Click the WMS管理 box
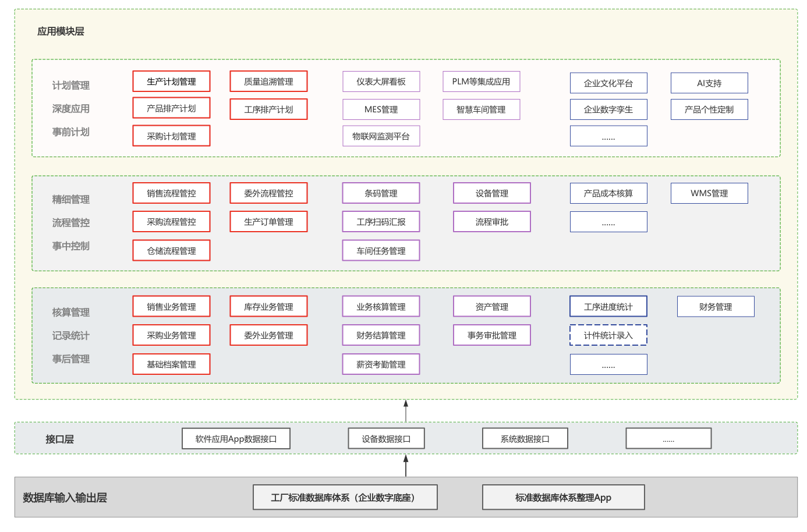 click(709, 193)
